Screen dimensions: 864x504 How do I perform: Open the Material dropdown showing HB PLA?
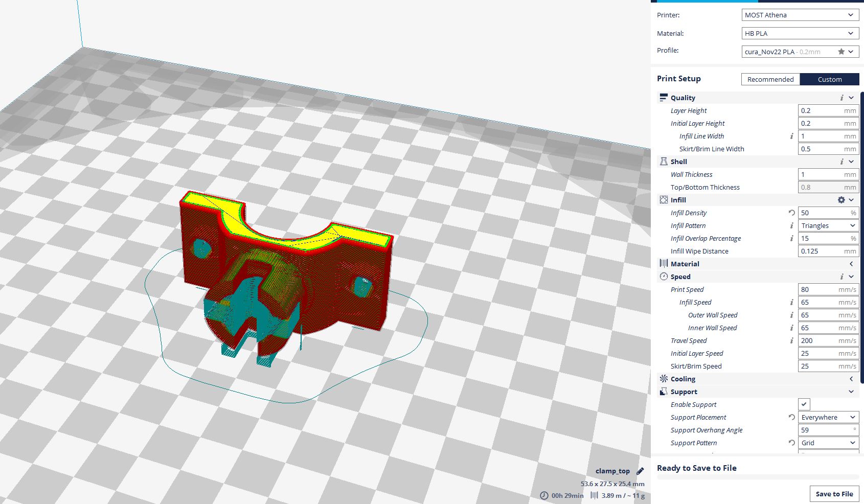pos(800,33)
